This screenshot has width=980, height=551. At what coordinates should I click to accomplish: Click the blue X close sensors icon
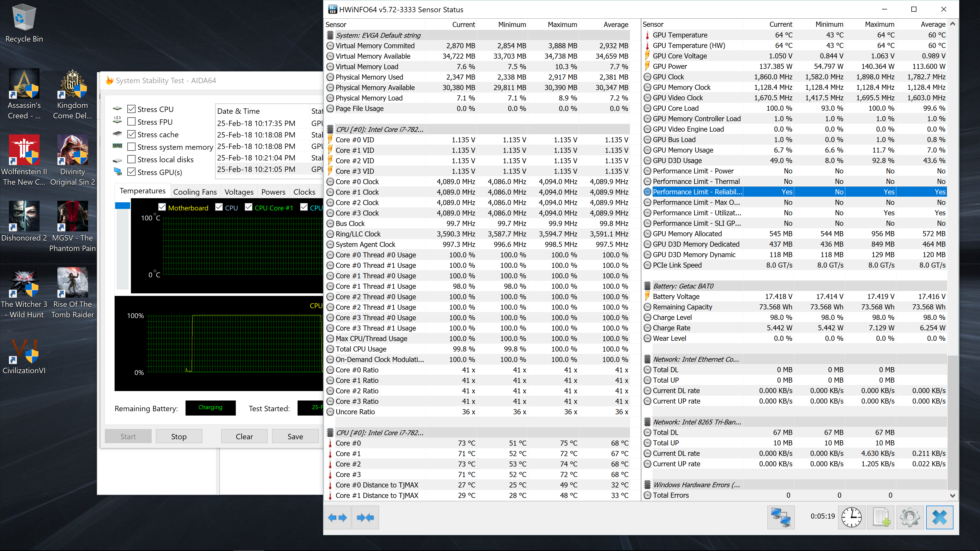pos(939,517)
